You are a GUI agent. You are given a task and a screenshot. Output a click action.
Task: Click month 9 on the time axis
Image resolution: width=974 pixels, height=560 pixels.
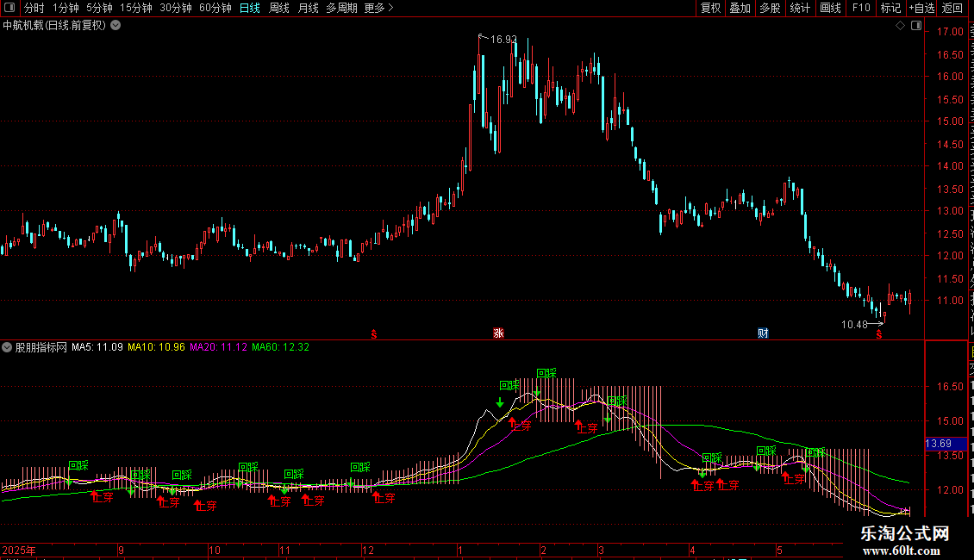[x=122, y=550]
